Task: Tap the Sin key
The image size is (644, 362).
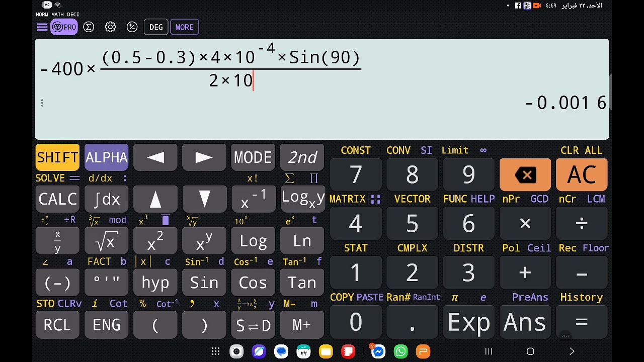Action: pyautogui.click(x=204, y=283)
